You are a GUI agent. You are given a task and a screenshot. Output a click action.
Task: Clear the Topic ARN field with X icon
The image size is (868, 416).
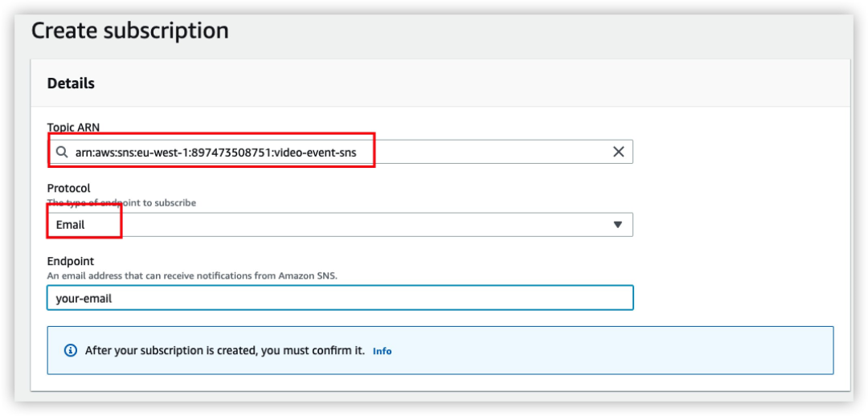(x=618, y=152)
